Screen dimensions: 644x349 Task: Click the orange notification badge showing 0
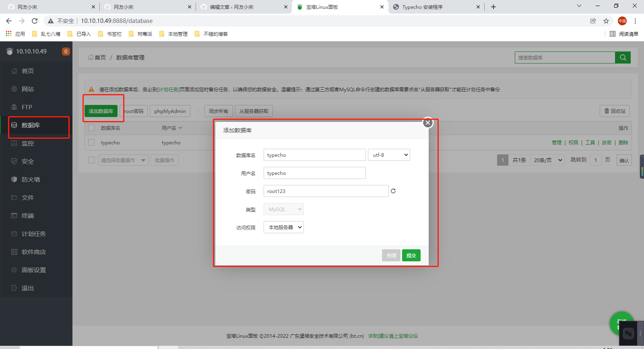(66, 51)
